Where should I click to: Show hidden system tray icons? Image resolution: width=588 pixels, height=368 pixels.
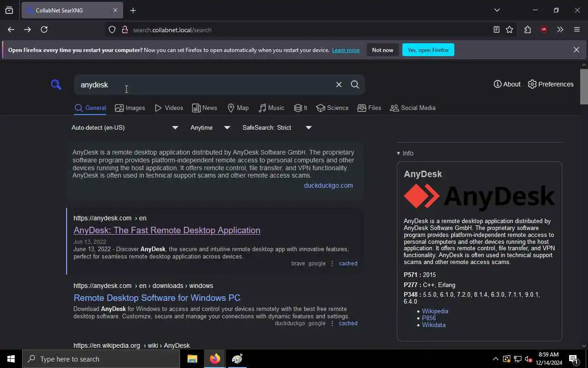[x=495, y=359]
